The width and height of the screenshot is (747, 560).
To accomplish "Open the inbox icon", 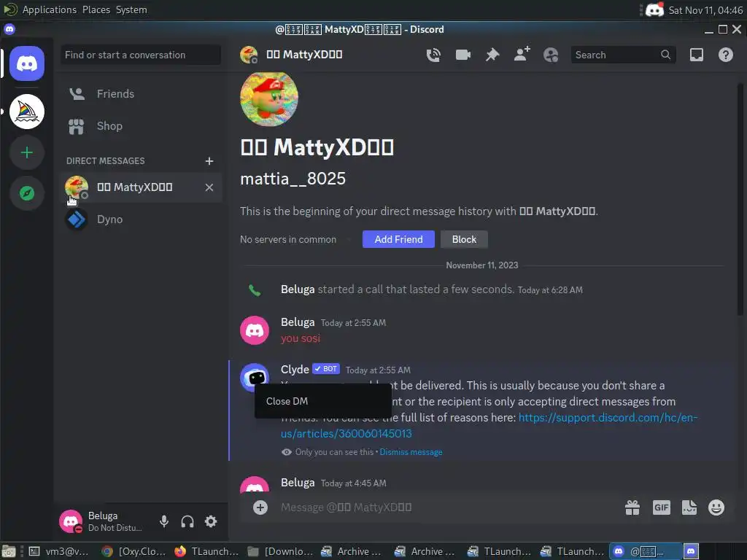I will pyautogui.click(x=696, y=55).
